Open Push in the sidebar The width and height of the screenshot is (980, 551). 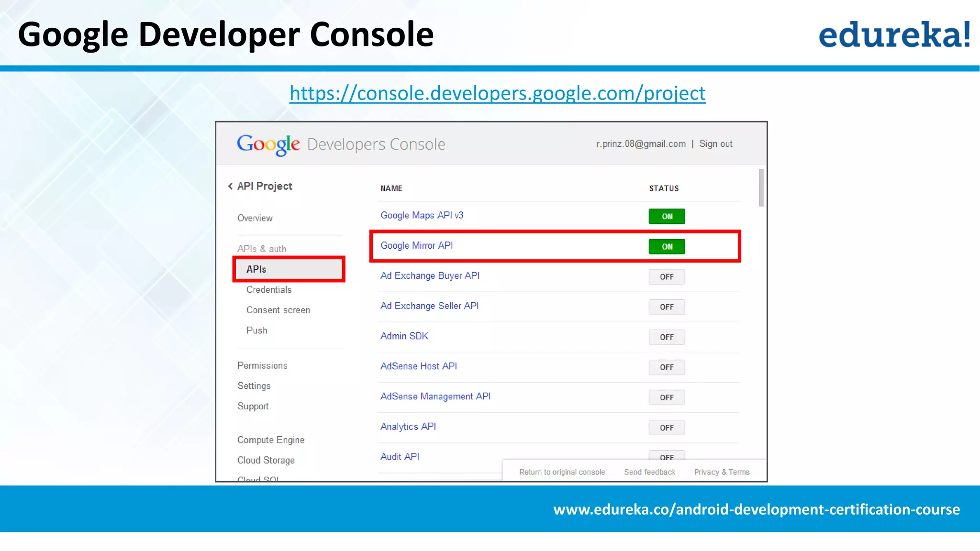256,331
